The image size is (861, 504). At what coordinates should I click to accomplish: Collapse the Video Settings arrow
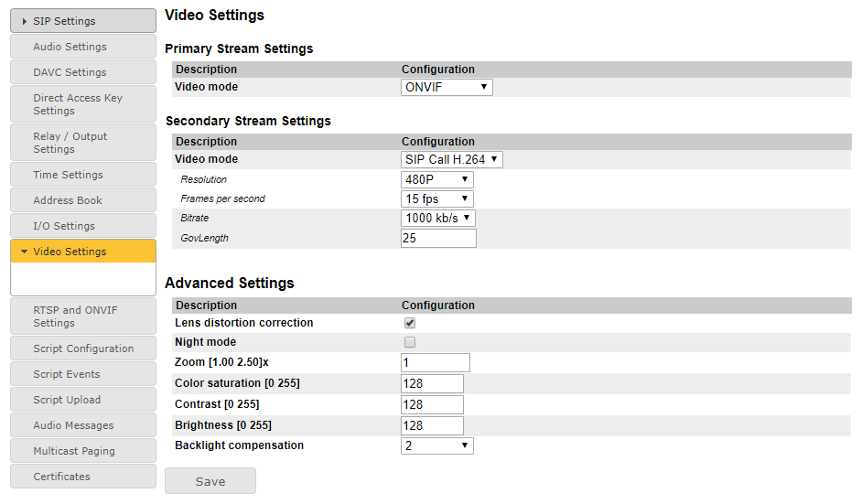(x=25, y=252)
